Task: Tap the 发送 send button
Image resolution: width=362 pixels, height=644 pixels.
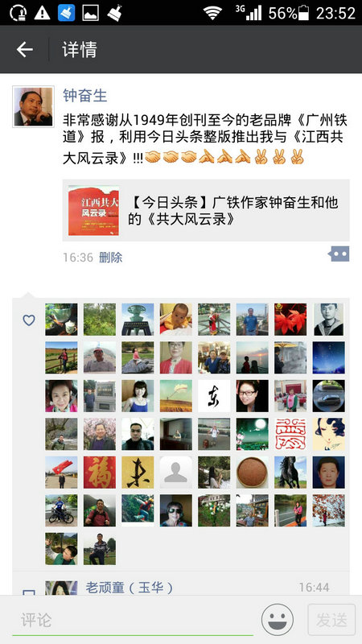Action: 331,620
